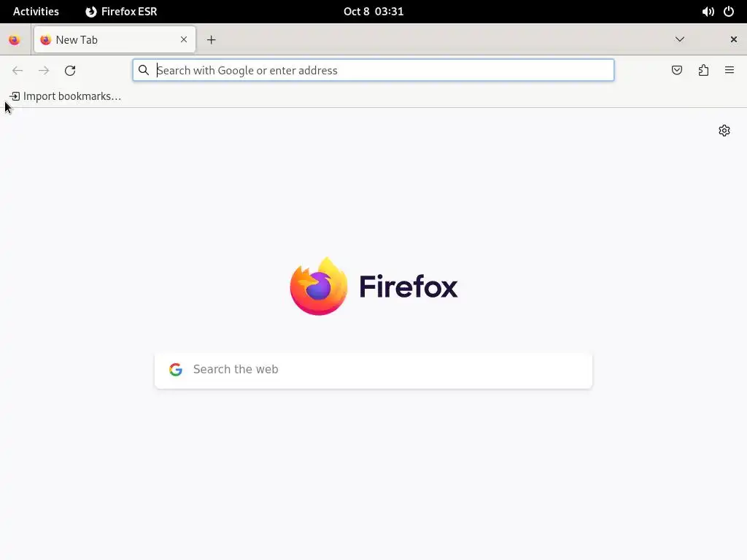Open the Extensions puzzle icon
This screenshot has width=747, height=560.
[704, 70]
